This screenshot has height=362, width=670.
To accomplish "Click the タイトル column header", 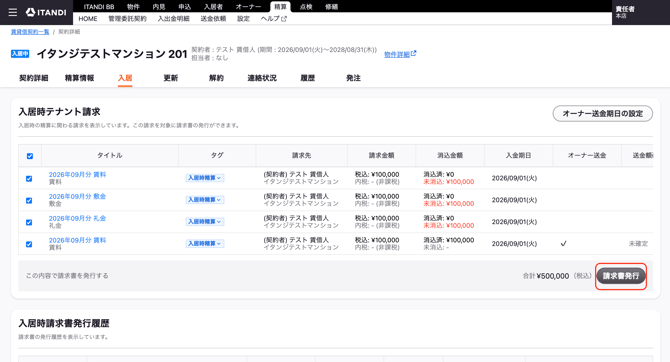I will pos(110,156).
